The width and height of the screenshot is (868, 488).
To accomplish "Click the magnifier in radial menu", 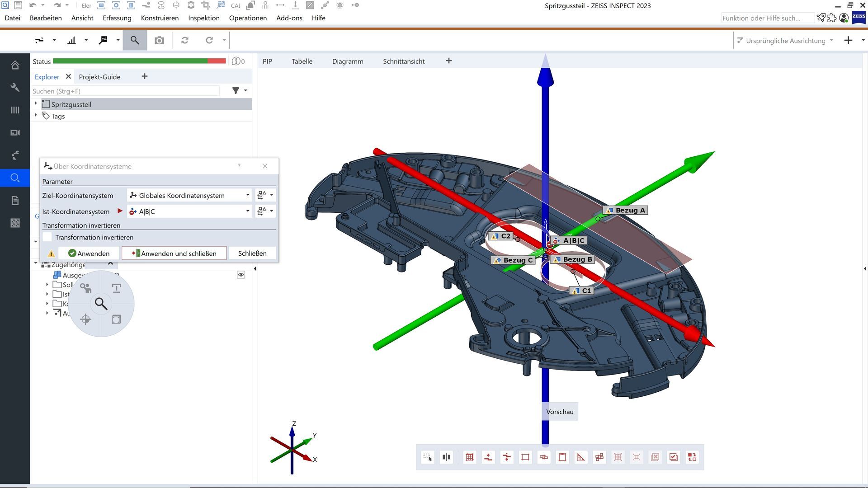I will [101, 304].
